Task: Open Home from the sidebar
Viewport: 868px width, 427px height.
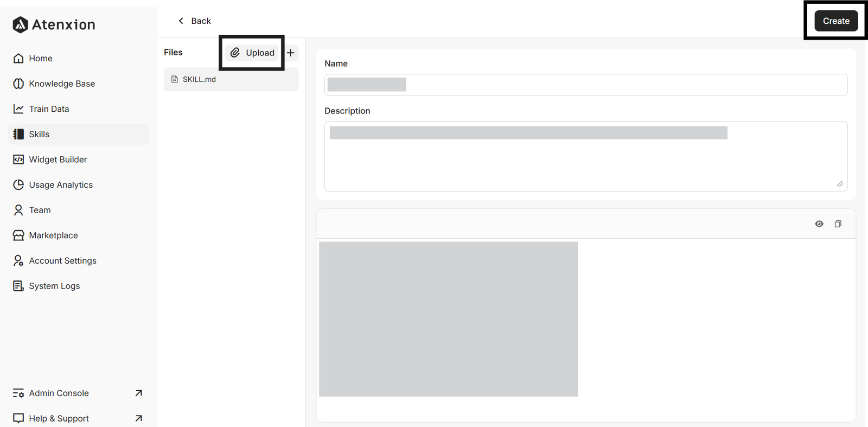Action: point(79,58)
